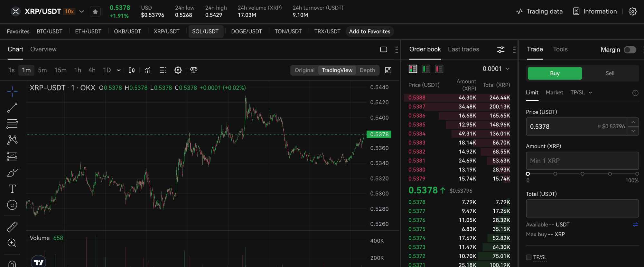Add XRP/USDT to favorites star
The height and width of the screenshot is (267, 644).
pos(95,12)
